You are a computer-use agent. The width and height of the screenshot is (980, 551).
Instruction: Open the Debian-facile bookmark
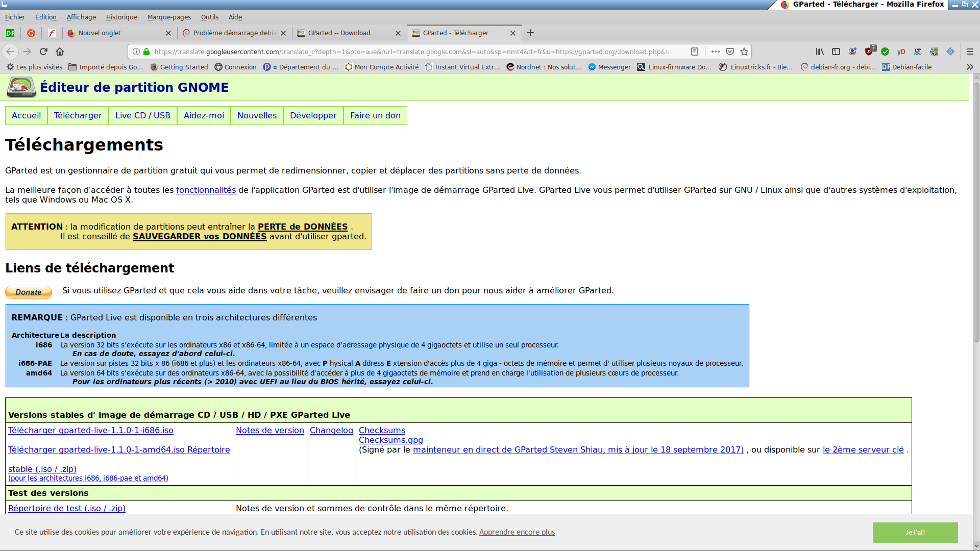point(906,67)
